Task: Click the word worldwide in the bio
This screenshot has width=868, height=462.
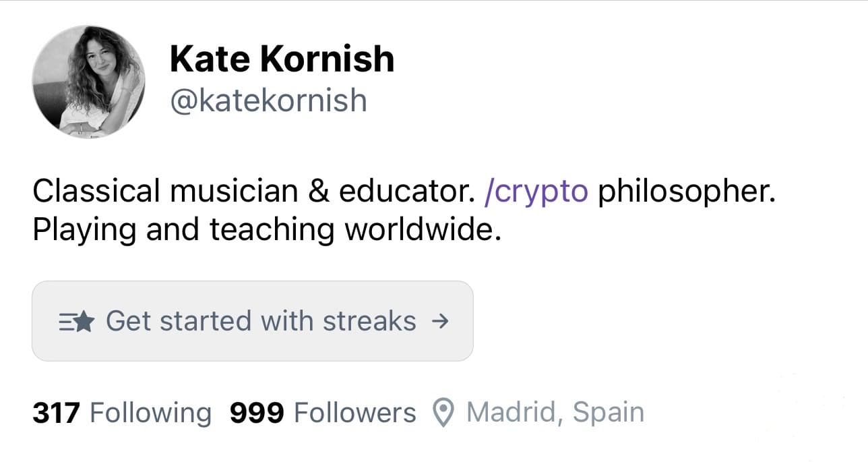Action: [423, 230]
